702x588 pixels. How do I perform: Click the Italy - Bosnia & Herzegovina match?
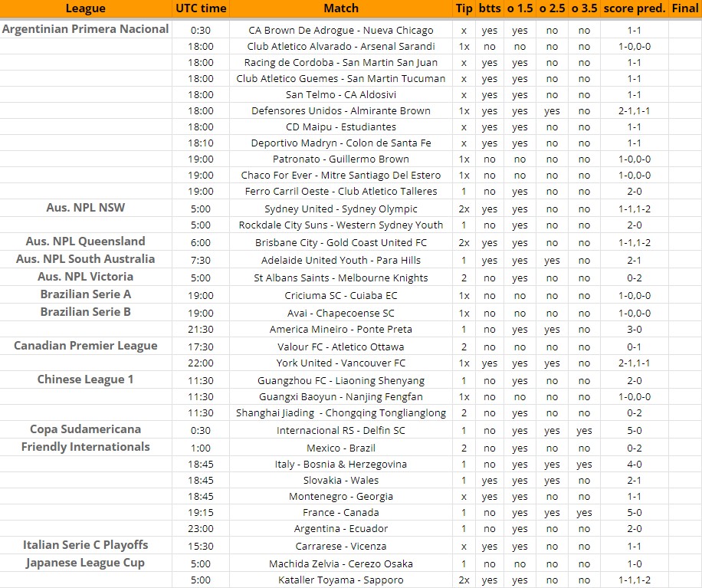(341, 465)
